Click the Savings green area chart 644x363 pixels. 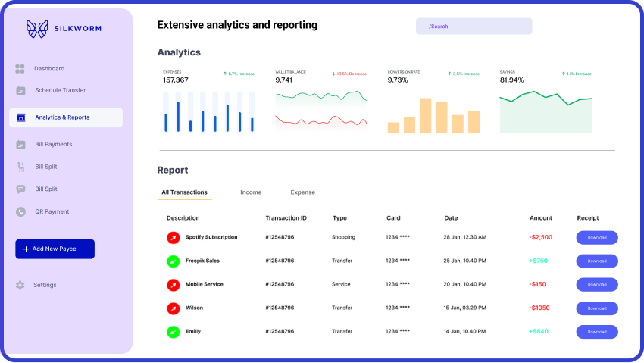click(546, 112)
